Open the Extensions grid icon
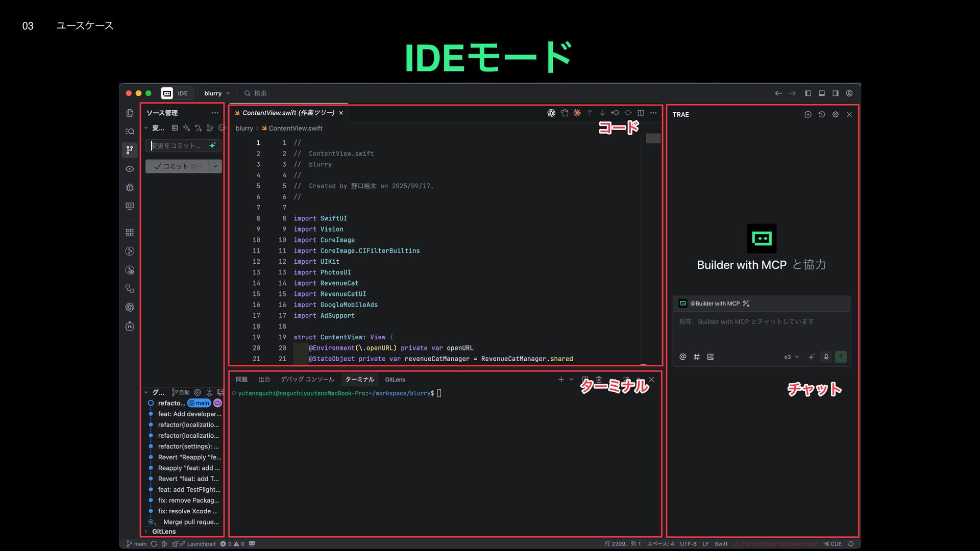 130,233
